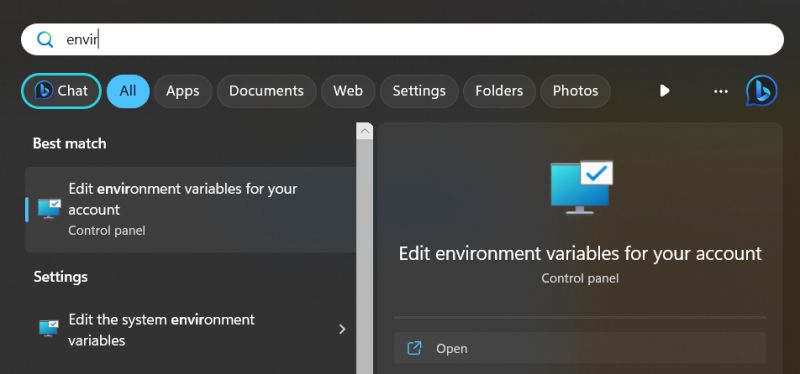
Task: Select the All filter tab
Action: click(128, 91)
